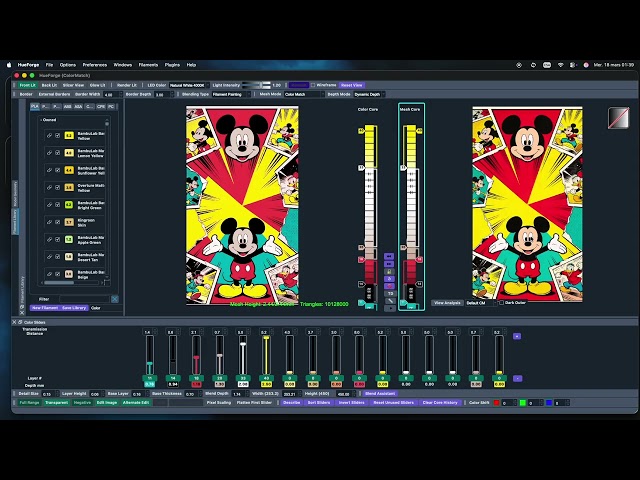Open the Mesh Mode dropdown

[x=304, y=94]
